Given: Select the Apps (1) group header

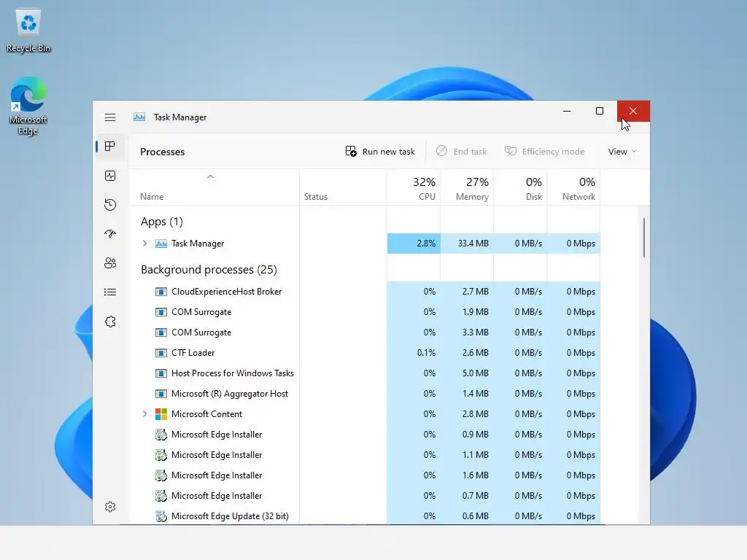Looking at the screenshot, I should coord(161,222).
